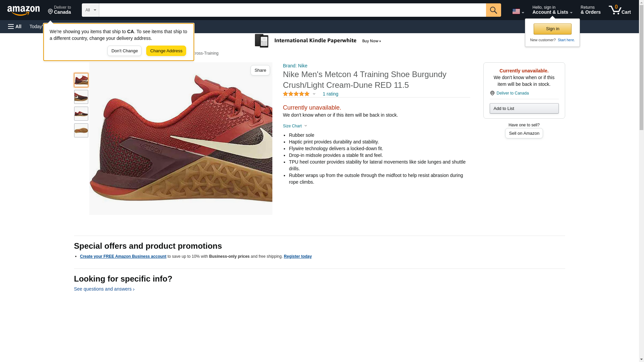The width and height of the screenshot is (644, 362).
Task: Click the Sign in button
Action: [x=552, y=29]
